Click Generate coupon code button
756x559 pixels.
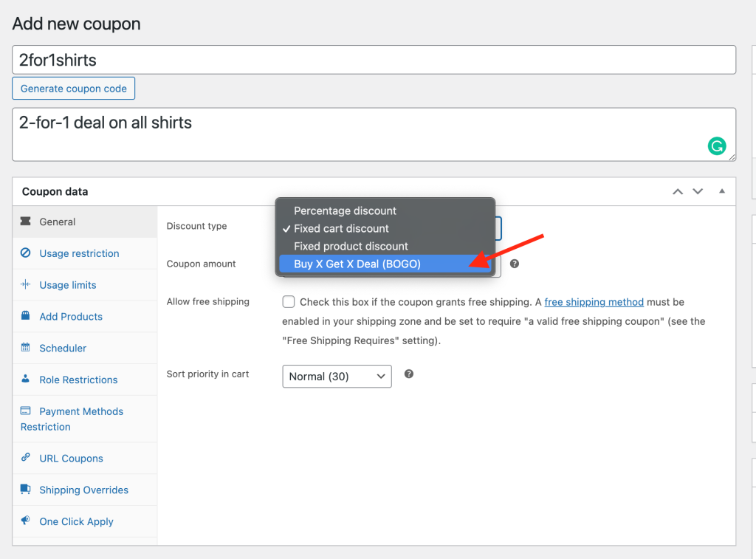73,89
